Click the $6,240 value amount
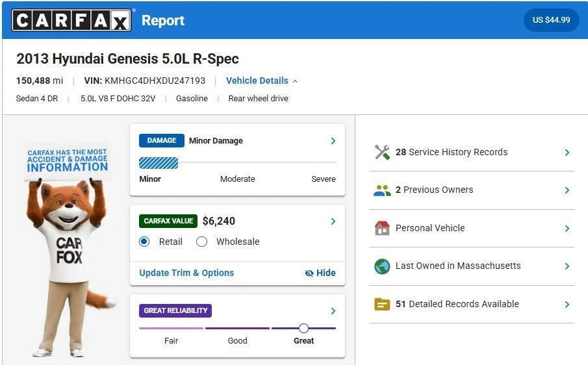 click(x=218, y=221)
